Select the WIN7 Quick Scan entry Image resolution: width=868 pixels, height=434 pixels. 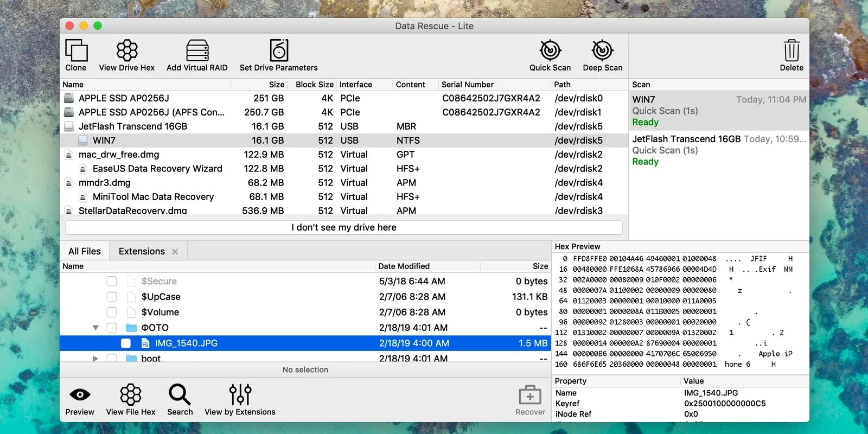719,111
